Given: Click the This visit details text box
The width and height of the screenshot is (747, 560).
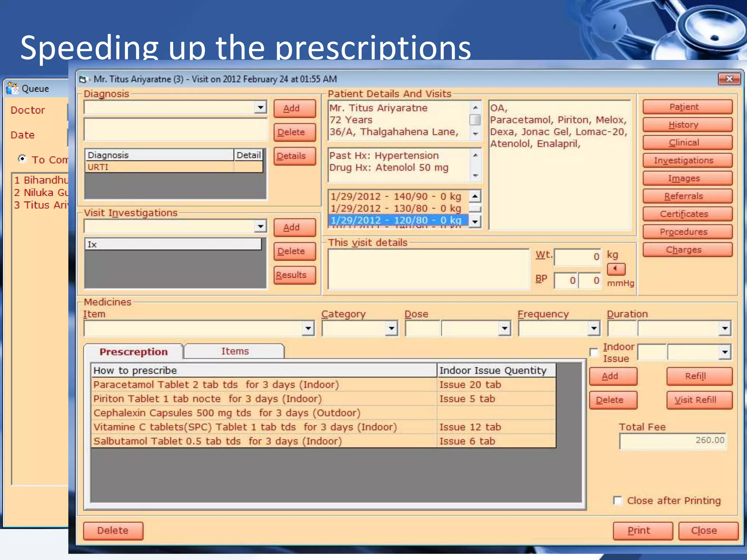Looking at the screenshot, I should [429, 269].
